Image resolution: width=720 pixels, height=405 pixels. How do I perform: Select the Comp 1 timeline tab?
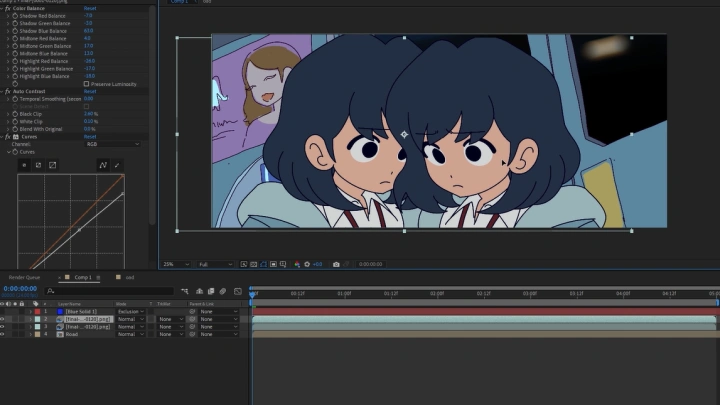pos(83,277)
